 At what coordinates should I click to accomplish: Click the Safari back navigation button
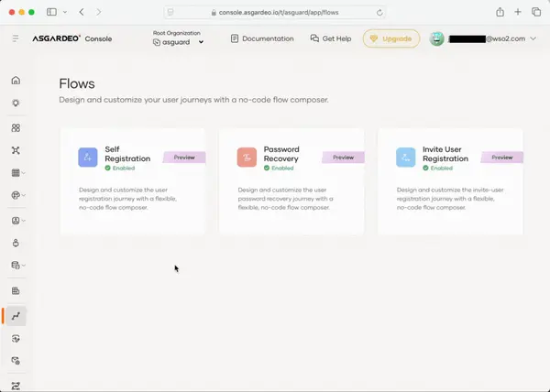click(82, 12)
